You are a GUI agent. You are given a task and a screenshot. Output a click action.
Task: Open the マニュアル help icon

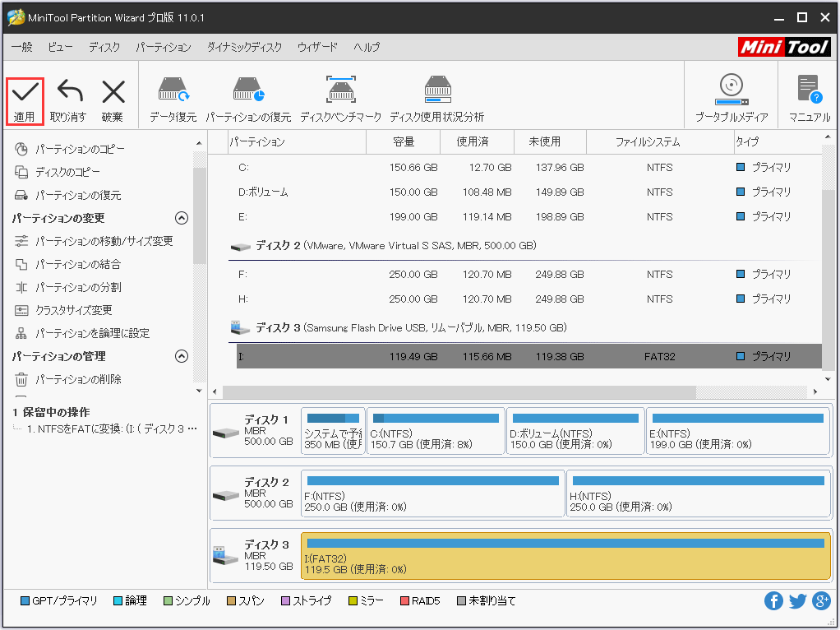(x=808, y=95)
